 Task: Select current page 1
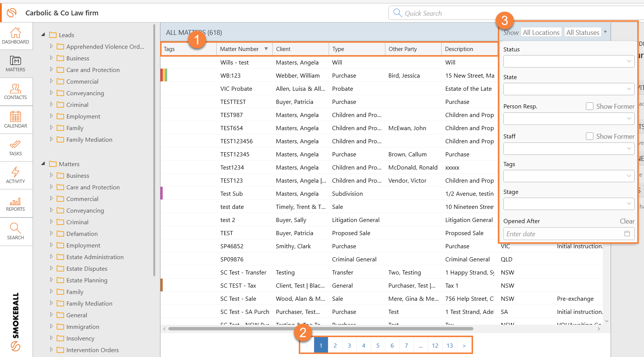coord(321,345)
